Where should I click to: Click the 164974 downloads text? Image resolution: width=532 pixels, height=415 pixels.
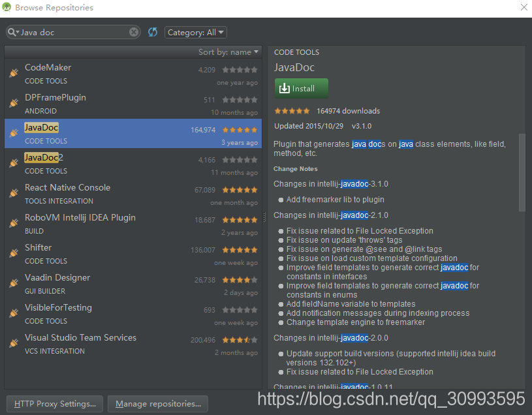click(x=348, y=111)
